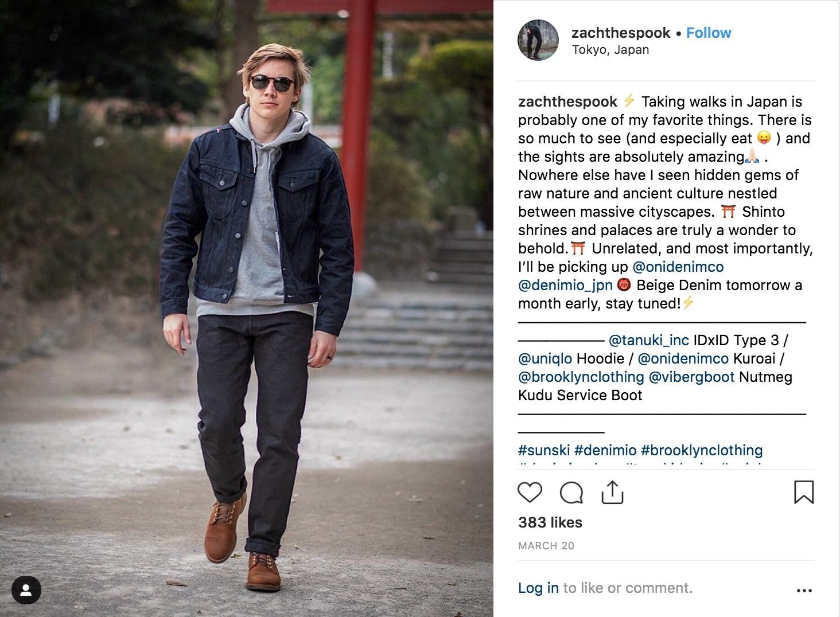
Task: Open the zachthespook username in header
Action: click(621, 33)
